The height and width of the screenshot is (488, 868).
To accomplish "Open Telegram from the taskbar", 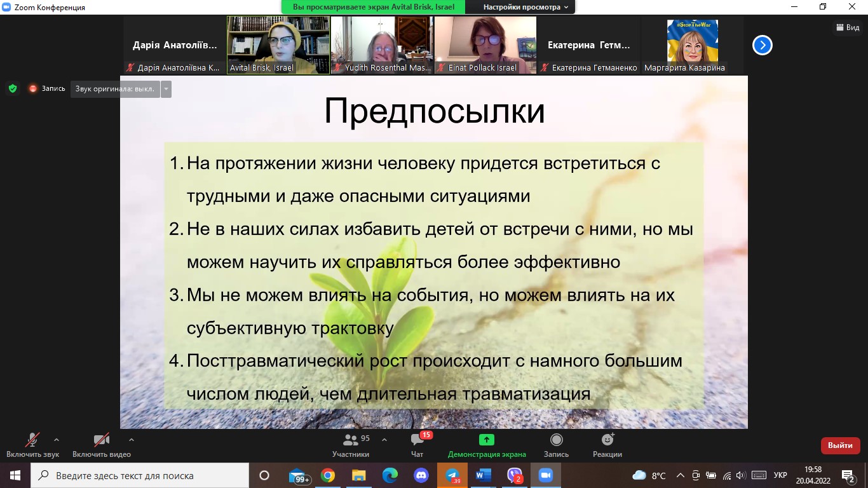I will click(452, 475).
